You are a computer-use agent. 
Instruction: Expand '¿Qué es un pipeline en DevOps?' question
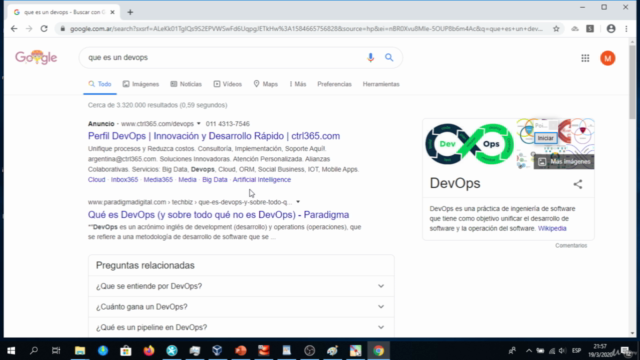click(x=241, y=327)
